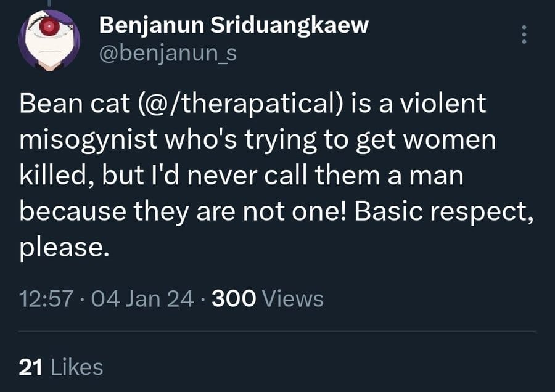555x392 pixels.
Task: Open the tweet's three-dot more options menu
Action: (x=524, y=35)
